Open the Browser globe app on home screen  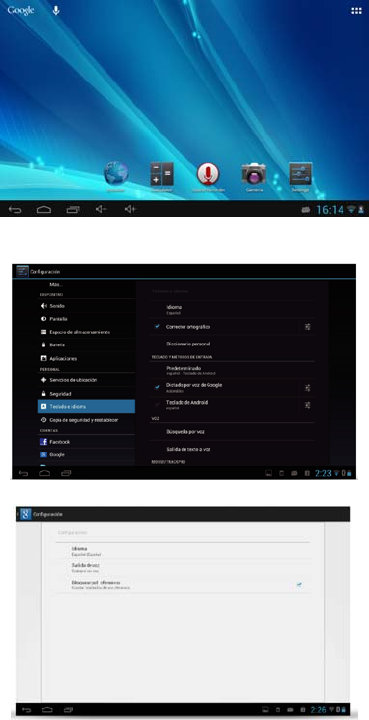[115, 175]
